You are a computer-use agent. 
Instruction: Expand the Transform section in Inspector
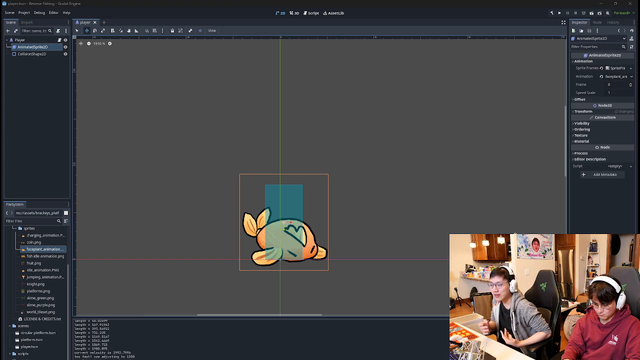(602, 111)
